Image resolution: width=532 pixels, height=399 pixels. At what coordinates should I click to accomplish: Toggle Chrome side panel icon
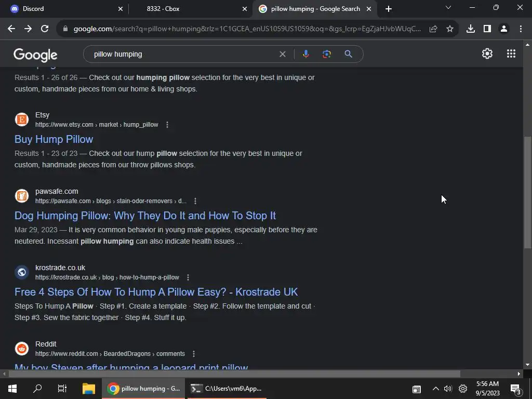click(487, 29)
